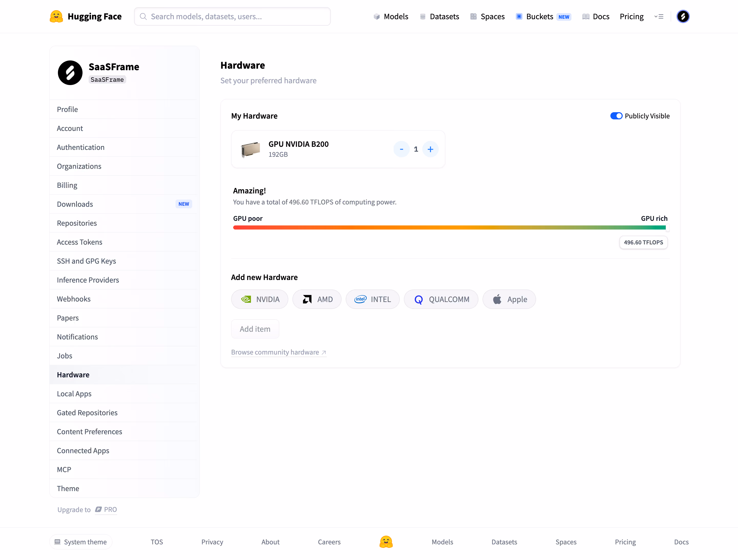Toggle the Publicly Visible switch
The width and height of the screenshot is (738, 560).
[x=616, y=116]
